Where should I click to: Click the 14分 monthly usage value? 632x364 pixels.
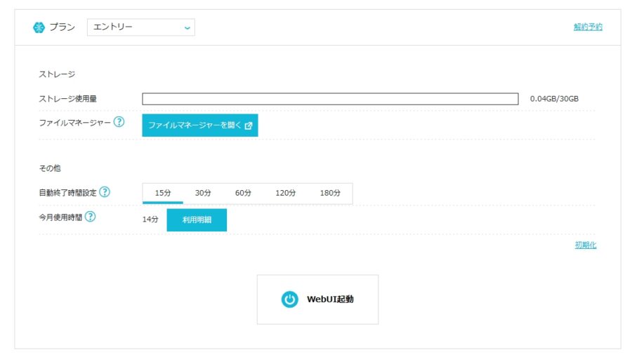pyautogui.click(x=150, y=220)
